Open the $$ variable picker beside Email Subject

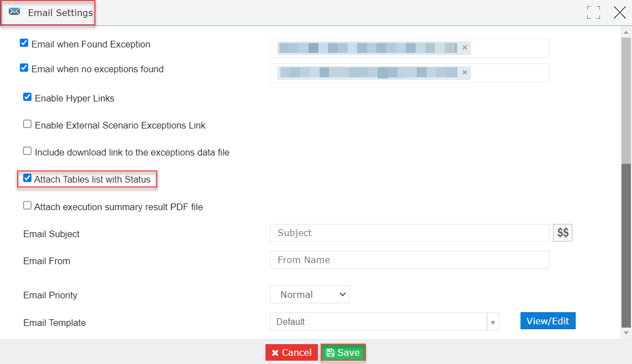[562, 232]
